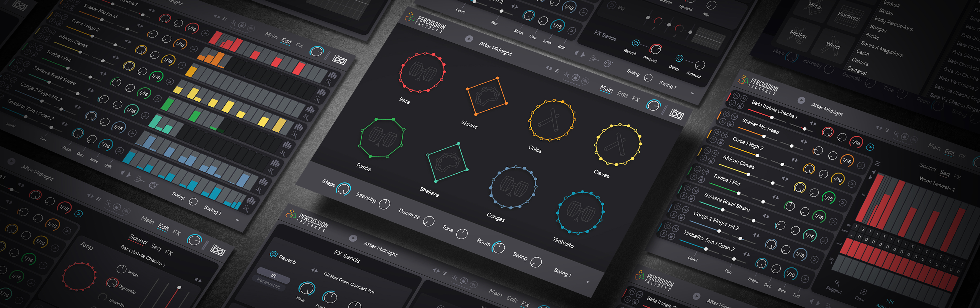Toggle power on the Bata Itotele Chacha 1 row
Screen dimensions: 980x308
pos(736,96)
